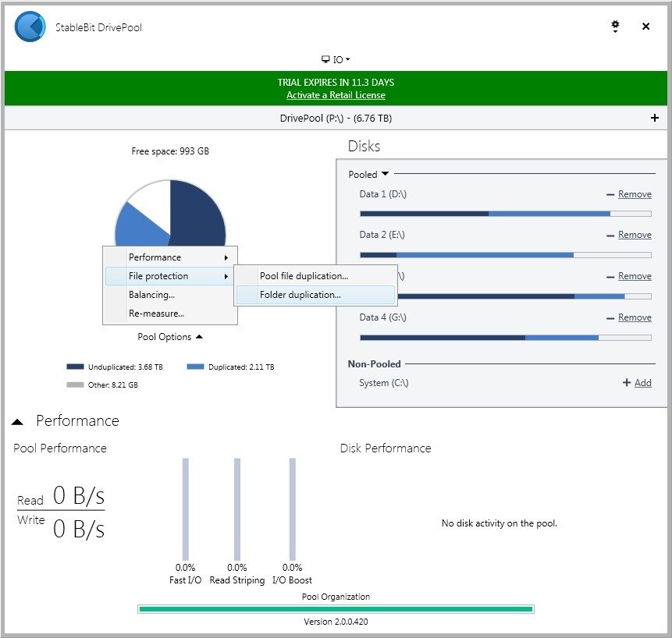
Task: Click the Data 4 (G:\) disk label
Action: (382, 317)
